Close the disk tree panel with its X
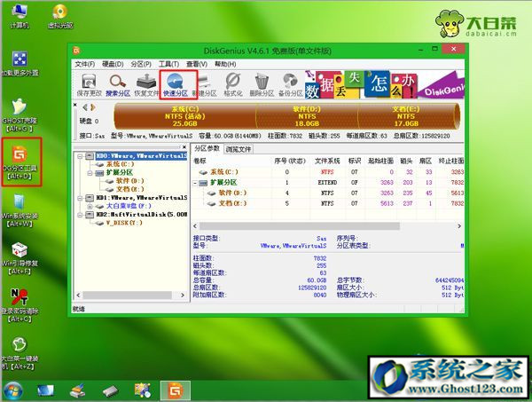This screenshot has height=402, width=532. (x=184, y=147)
